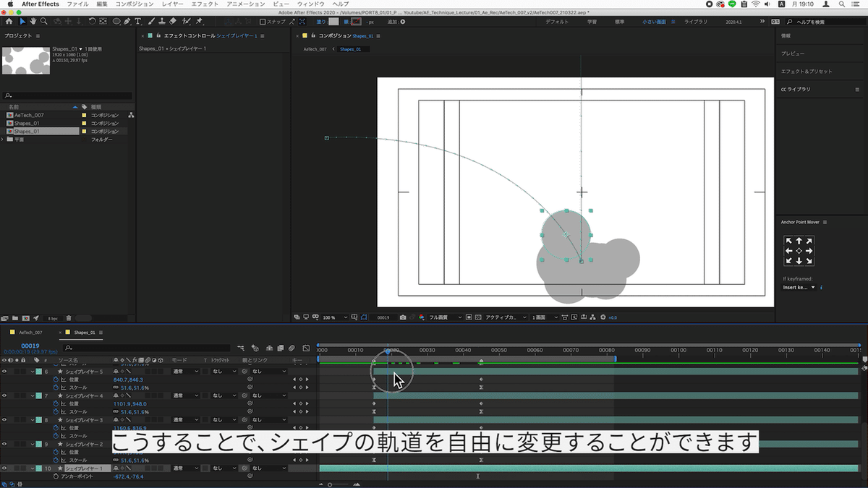Select the Hand tool

pyautogui.click(x=33, y=22)
